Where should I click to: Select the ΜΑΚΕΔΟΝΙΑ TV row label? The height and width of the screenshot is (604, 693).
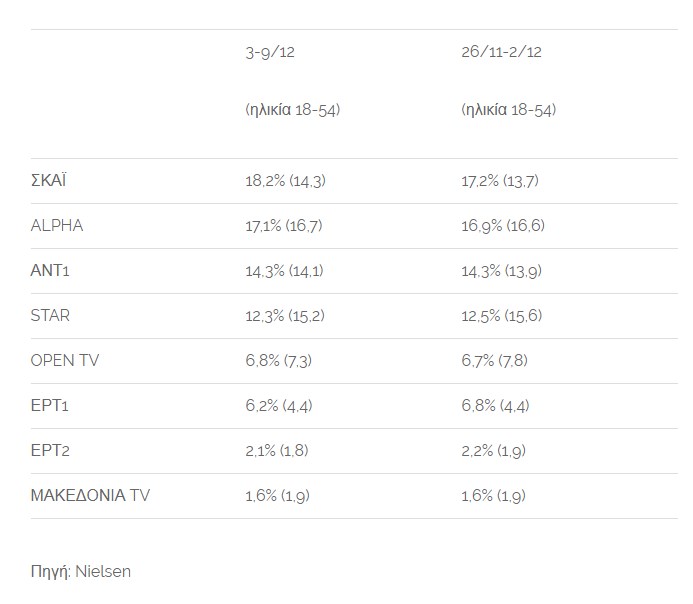point(90,495)
